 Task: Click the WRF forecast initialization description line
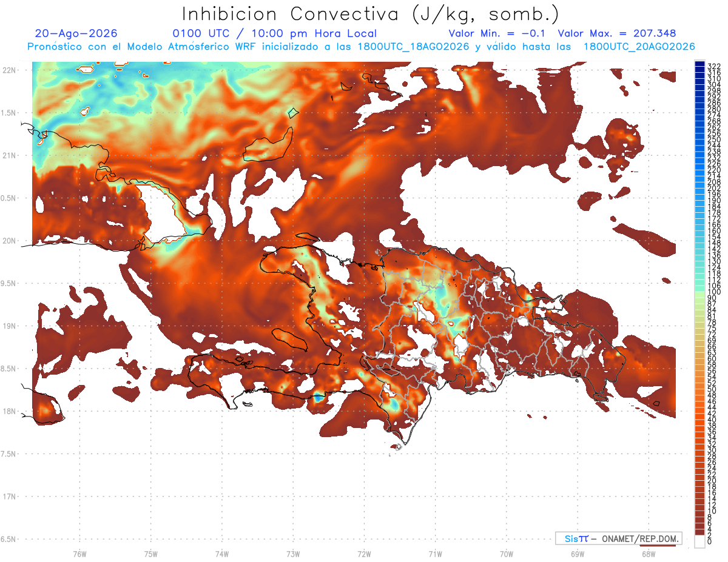coord(361,46)
